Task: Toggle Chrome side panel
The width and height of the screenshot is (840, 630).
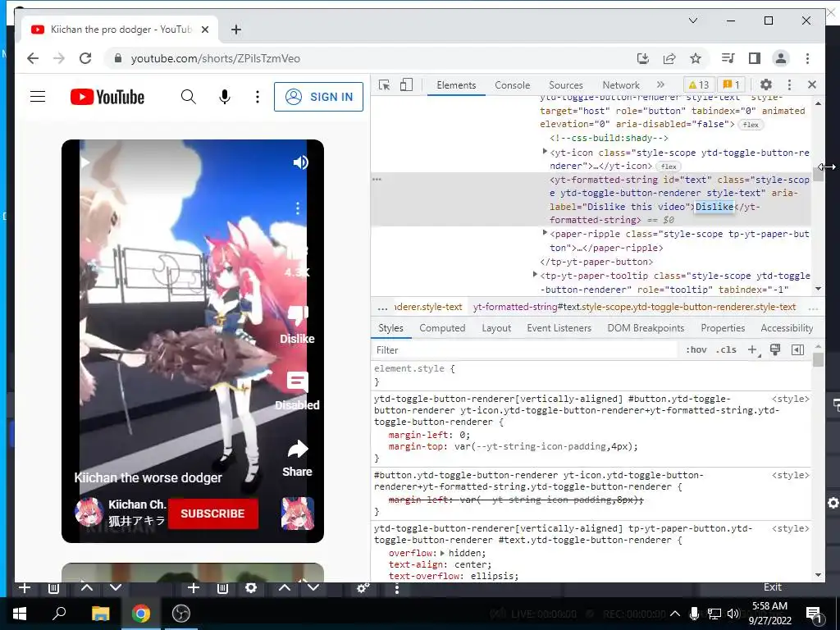Action: 755,58
